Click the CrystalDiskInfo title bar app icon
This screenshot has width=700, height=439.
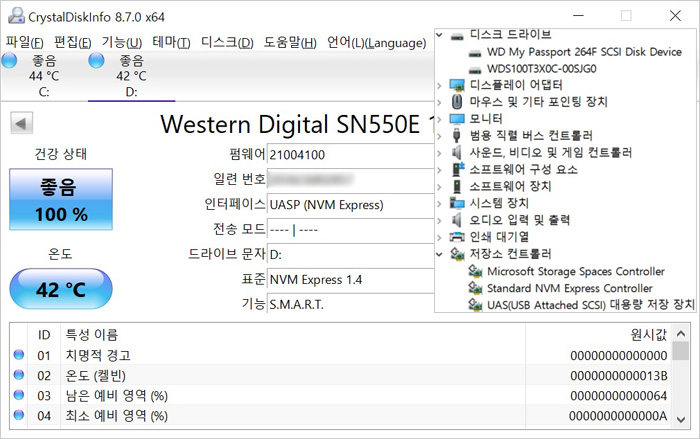click(x=17, y=16)
